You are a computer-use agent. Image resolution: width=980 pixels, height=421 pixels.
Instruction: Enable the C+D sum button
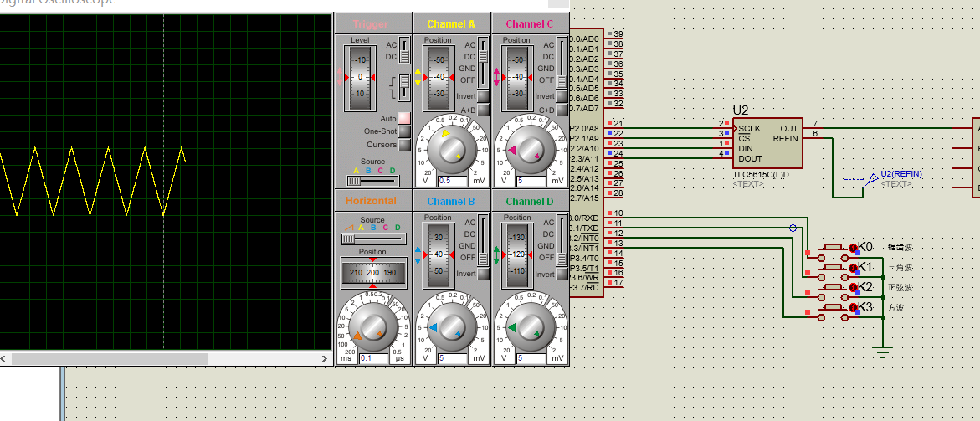click(x=562, y=110)
